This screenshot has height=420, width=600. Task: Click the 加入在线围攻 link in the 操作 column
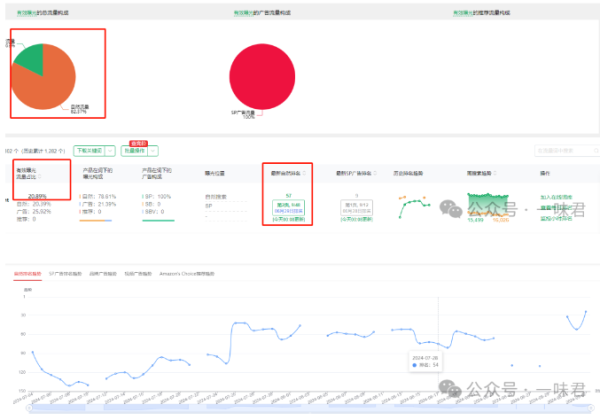pyautogui.click(x=556, y=197)
